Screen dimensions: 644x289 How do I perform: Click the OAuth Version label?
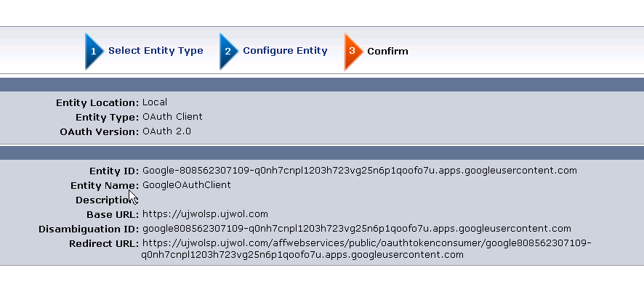pyautogui.click(x=100, y=132)
